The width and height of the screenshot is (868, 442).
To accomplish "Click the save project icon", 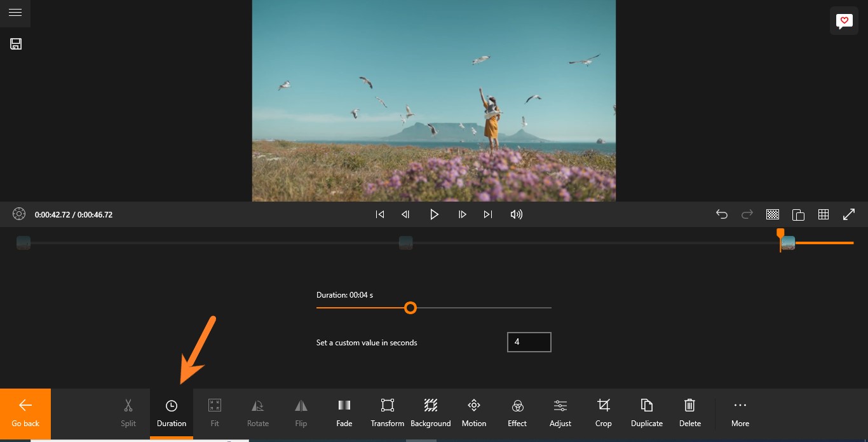I will coord(16,44).
